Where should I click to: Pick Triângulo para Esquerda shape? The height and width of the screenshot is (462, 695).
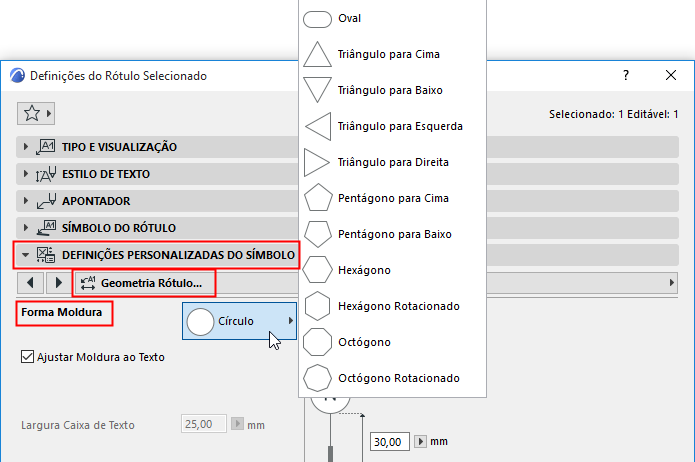392,126
